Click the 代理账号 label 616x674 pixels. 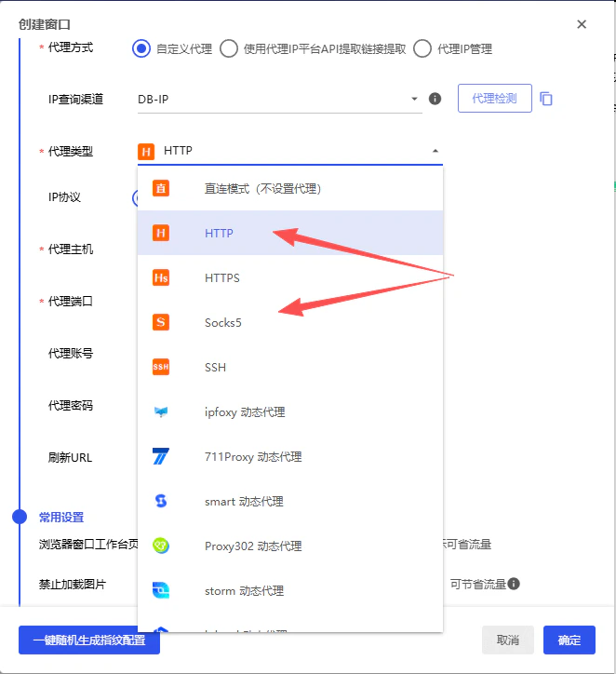[x=71, y=354]
